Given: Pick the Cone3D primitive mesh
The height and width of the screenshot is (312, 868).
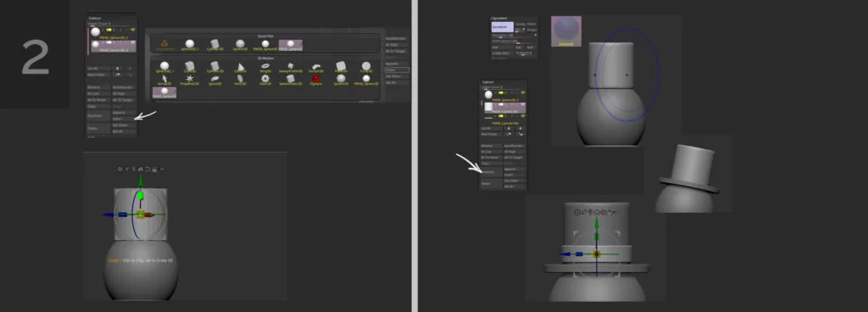Looking at the screenshot, I should (240, 68).
